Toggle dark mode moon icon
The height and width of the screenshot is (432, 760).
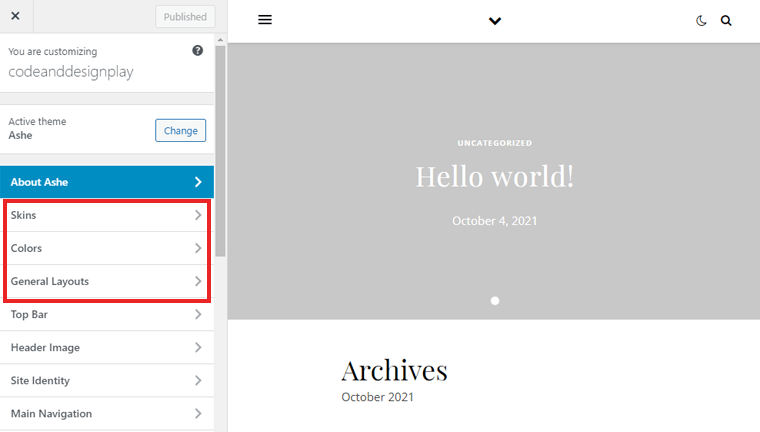(701, 20)
